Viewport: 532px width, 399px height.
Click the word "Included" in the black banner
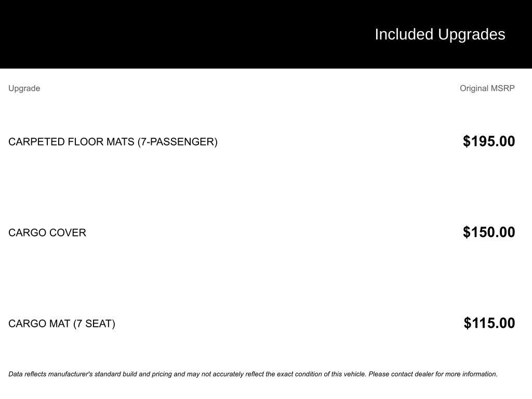[x=404, y=34]
